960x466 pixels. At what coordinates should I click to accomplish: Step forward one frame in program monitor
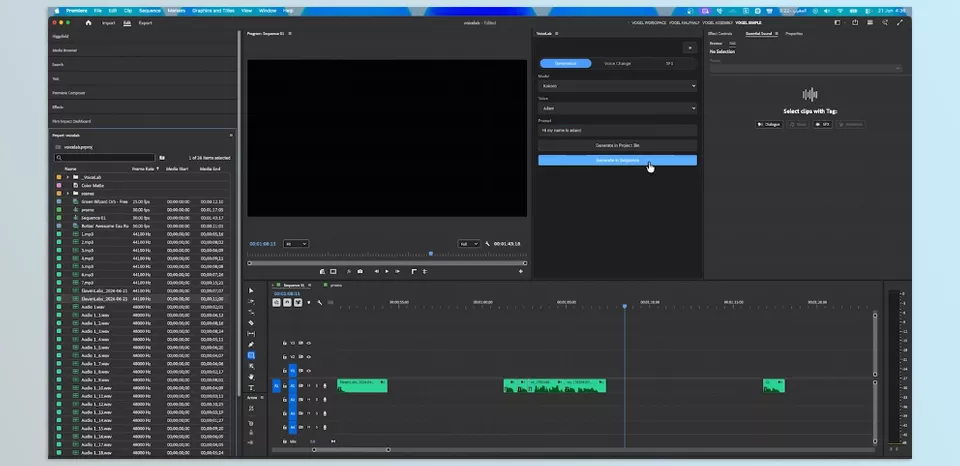pos(397,271)
